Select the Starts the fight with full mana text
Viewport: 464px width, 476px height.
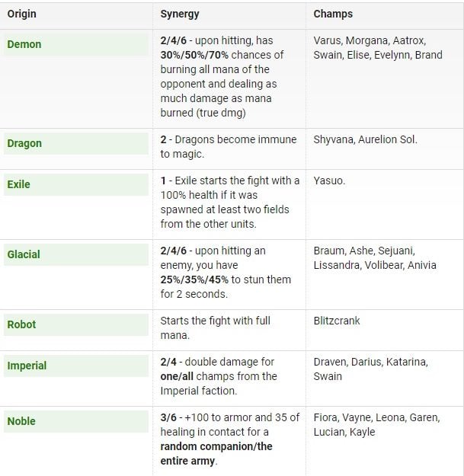coord(216,328)
